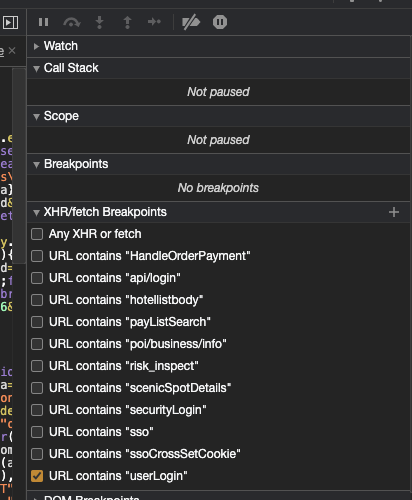
Task: Enable the api/login URL breakpoint
Action: pyautogui.click(x=37, y=278)
